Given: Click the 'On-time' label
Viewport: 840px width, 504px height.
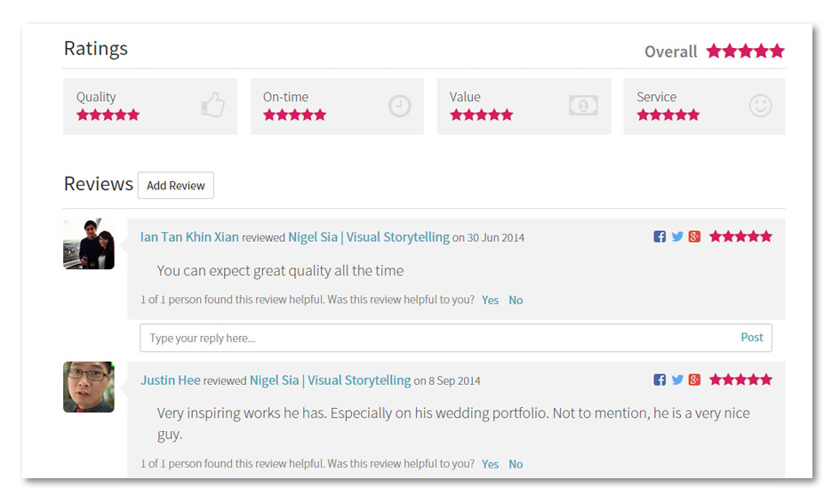Looking at the screenshot, I should [x=285, y=97].
